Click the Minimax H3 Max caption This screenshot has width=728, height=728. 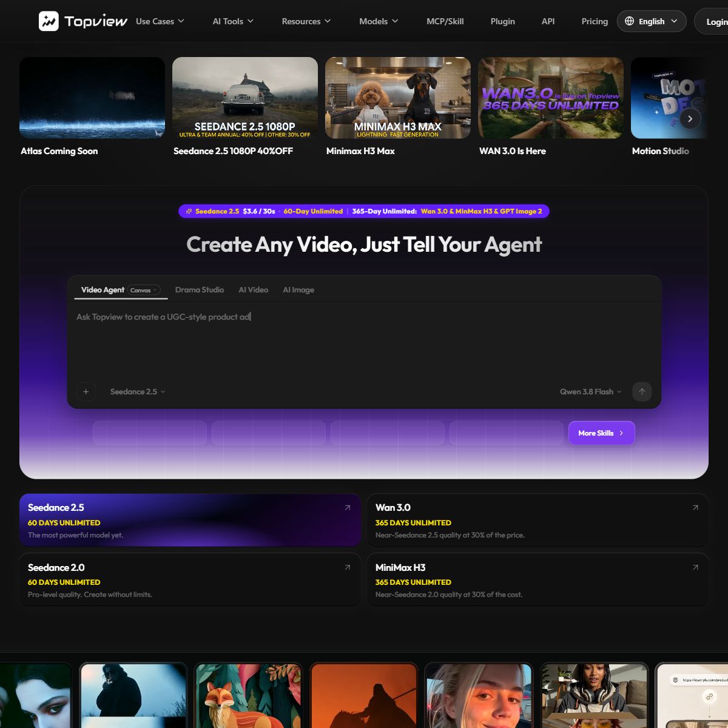coord(360,151)
